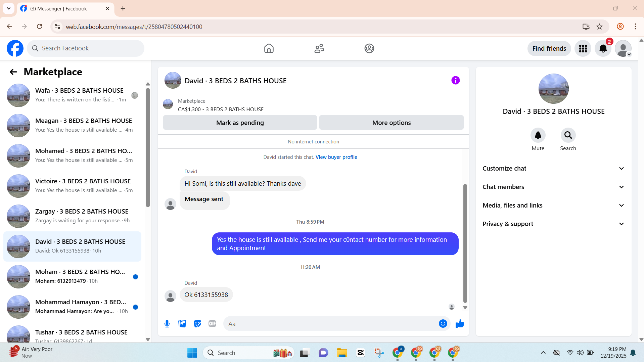Go back using the Marketplace back arrow
The image size is (644, 362).
[13, 72]
